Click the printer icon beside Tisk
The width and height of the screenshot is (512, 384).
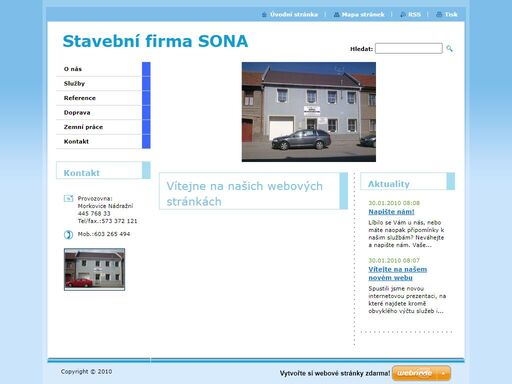click(x=439, y=15)
